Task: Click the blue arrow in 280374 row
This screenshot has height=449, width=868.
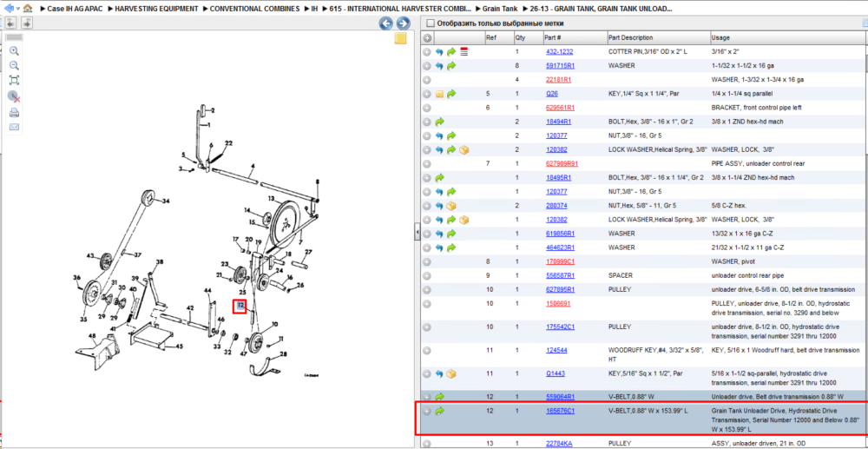Action: 439,206
